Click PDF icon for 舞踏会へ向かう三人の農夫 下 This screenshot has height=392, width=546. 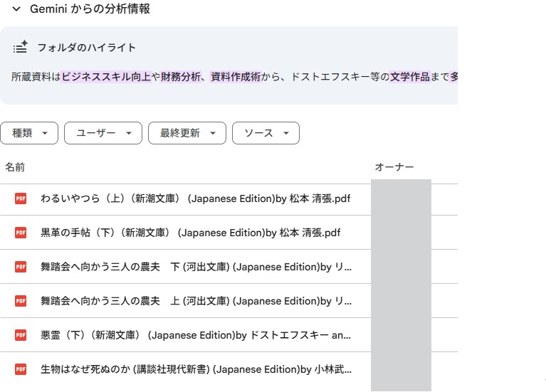pyautogui.click(x=21, y=267)
